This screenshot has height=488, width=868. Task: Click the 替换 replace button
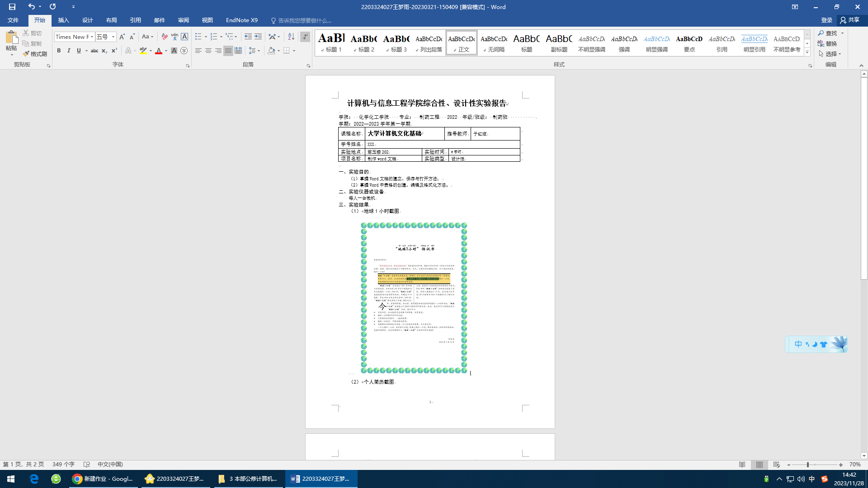827,43
